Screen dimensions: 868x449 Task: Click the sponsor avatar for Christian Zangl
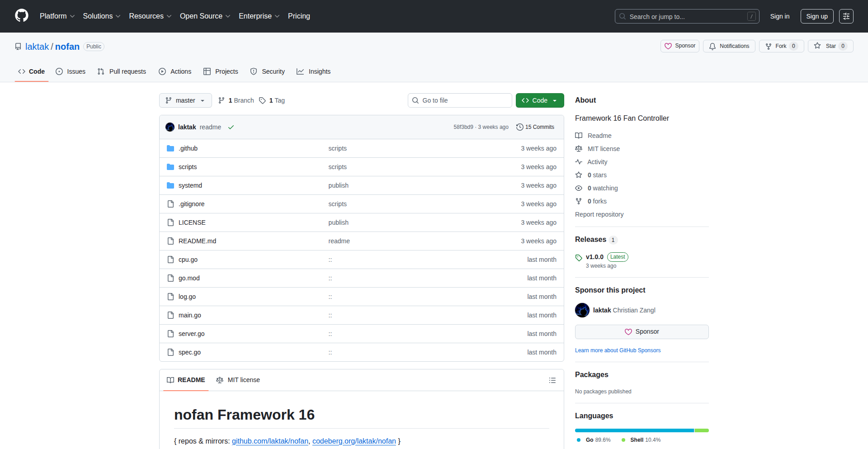[582, 310]
